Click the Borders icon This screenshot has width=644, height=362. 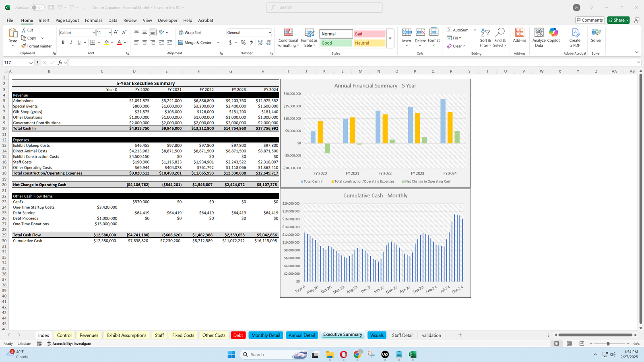pyautogui.click(x=93, y=43)
